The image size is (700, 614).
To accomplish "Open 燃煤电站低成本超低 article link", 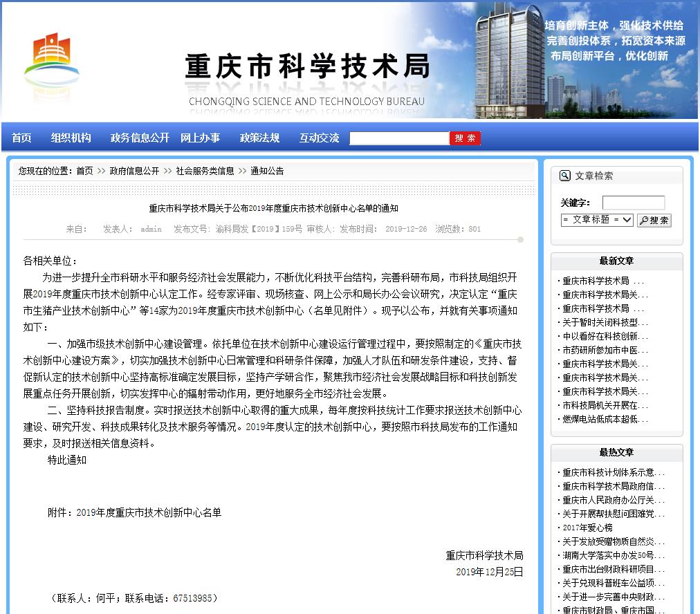I will click(x=605, y=419).
